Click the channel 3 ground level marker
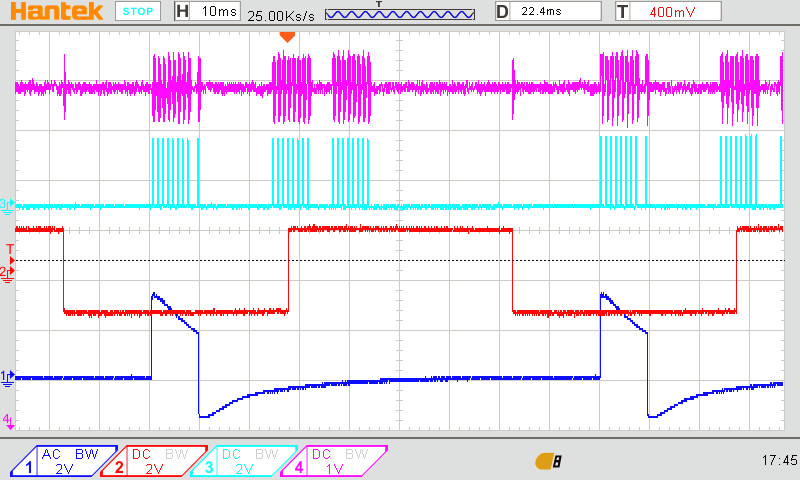 [7, 206]
